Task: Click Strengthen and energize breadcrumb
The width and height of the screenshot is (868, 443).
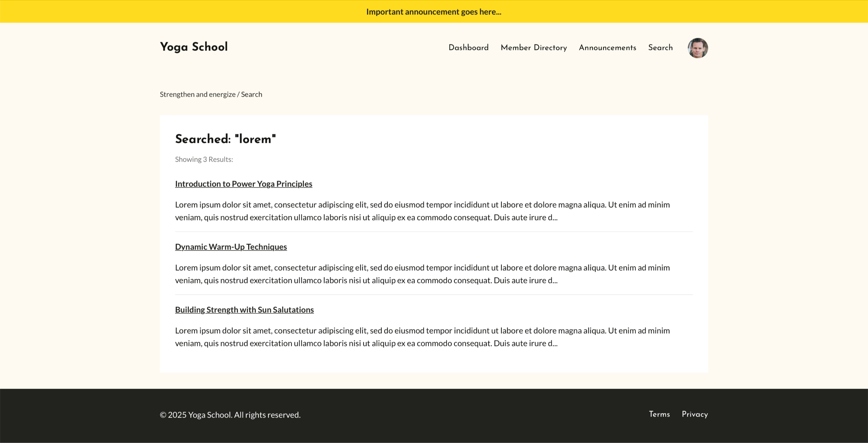Action: coord(197,94)
